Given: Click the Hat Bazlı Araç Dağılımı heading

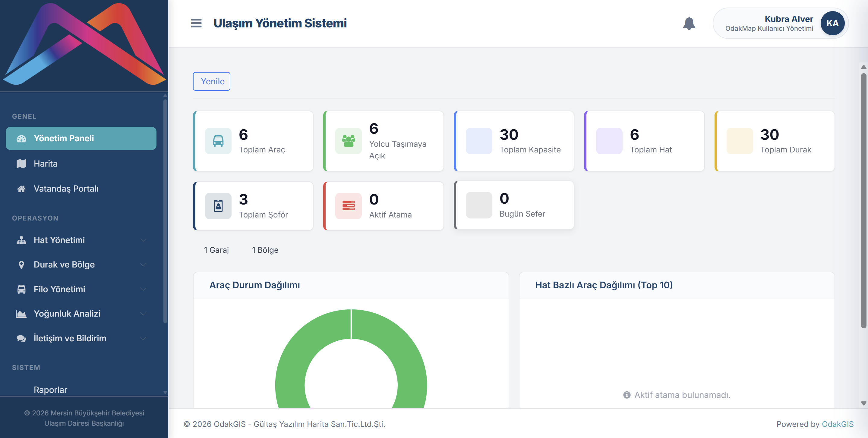Looking at the screenshot, I should (x=604, y=285).
